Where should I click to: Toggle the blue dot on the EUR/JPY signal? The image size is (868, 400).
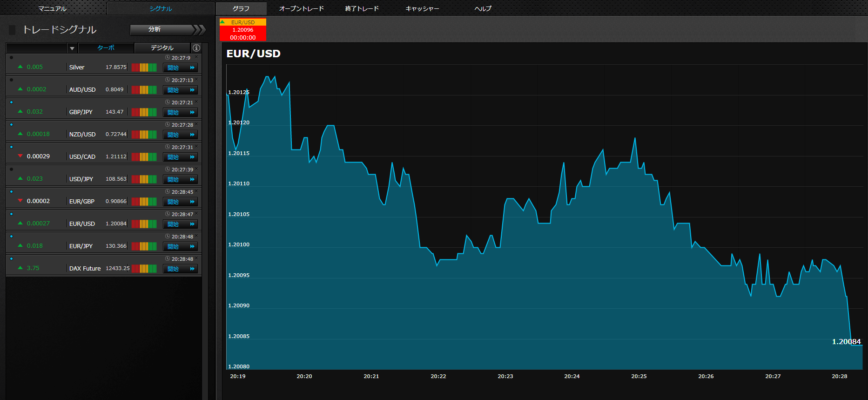[11, 237]
